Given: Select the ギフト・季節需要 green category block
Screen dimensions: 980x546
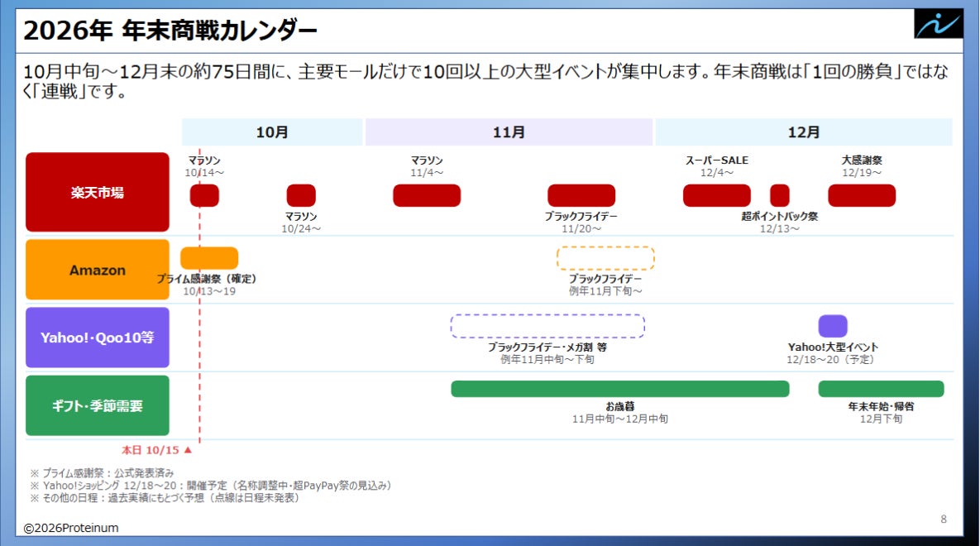Looking at the screenshot, I should (x=98, y=405).
